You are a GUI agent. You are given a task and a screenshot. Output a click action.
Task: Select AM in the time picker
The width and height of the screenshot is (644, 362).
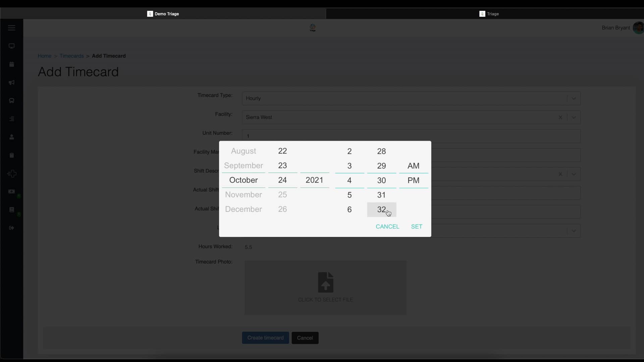click(413, 165)
